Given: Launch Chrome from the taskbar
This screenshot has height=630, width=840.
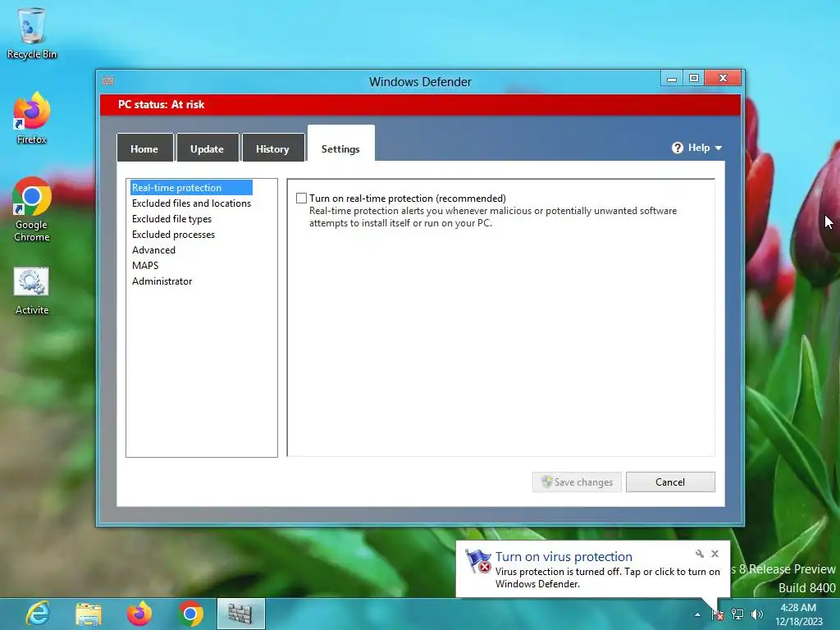Looking at the screenshot, I should click(x=190, y=614).
